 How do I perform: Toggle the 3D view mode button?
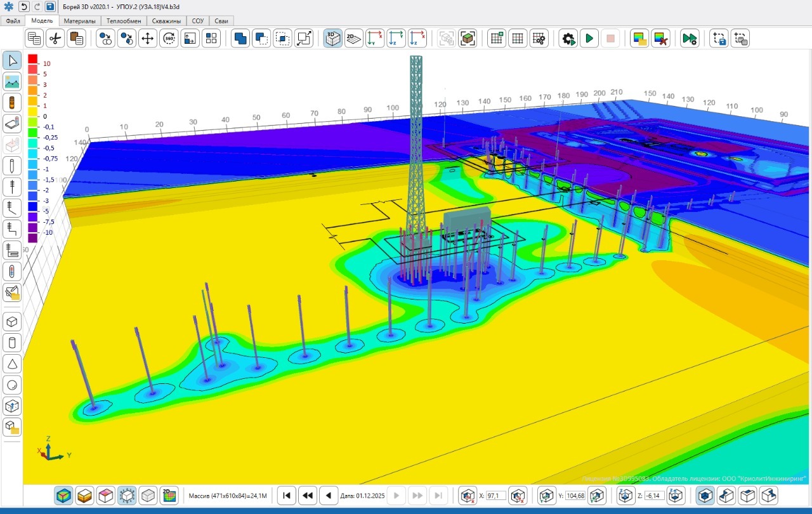(x=332, y=39)
